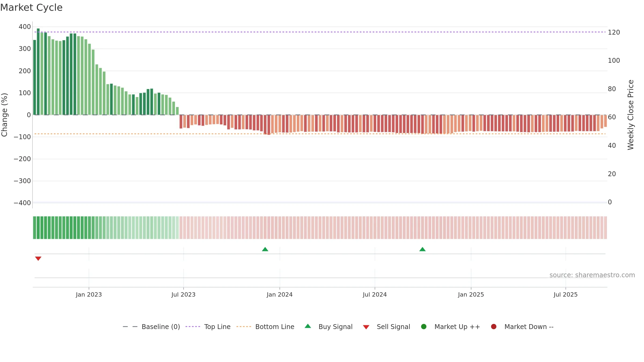Click the 300 tick on the left axis
644x362 pixels.
pyautogui.click(x=25, y=49)
